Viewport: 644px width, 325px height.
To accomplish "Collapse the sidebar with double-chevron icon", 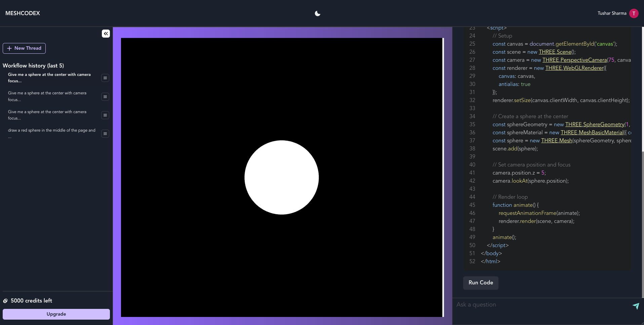I will [x=106, y=34].
